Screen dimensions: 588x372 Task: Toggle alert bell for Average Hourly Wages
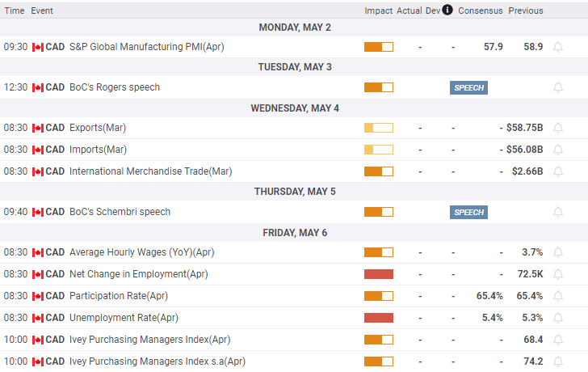click(557, 252)
